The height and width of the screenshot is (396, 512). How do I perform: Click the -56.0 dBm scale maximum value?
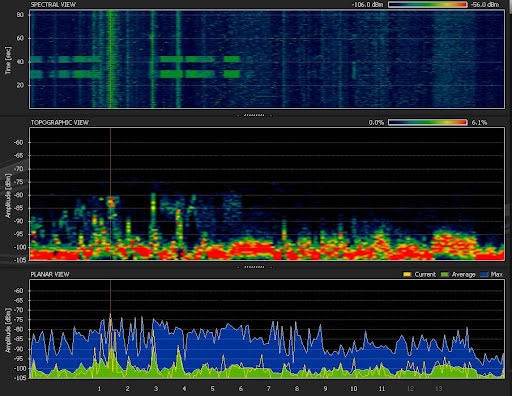pyautogui.click(x=485, y=4)
